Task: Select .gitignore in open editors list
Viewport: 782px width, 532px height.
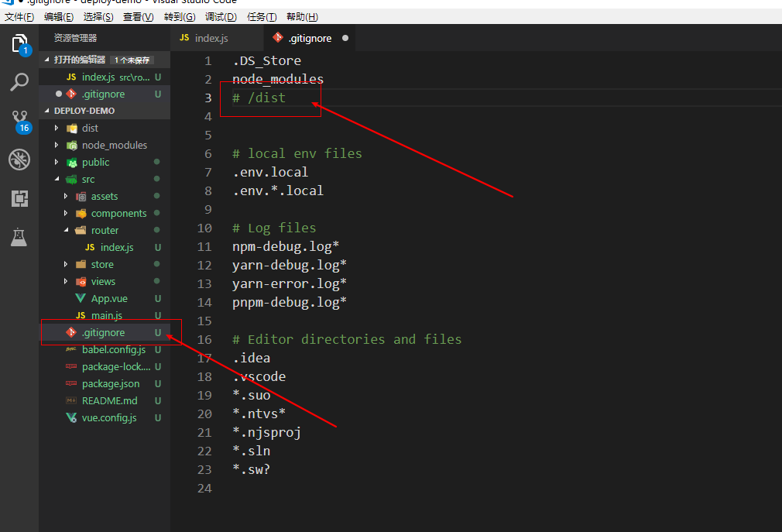Action: point(105,94)
